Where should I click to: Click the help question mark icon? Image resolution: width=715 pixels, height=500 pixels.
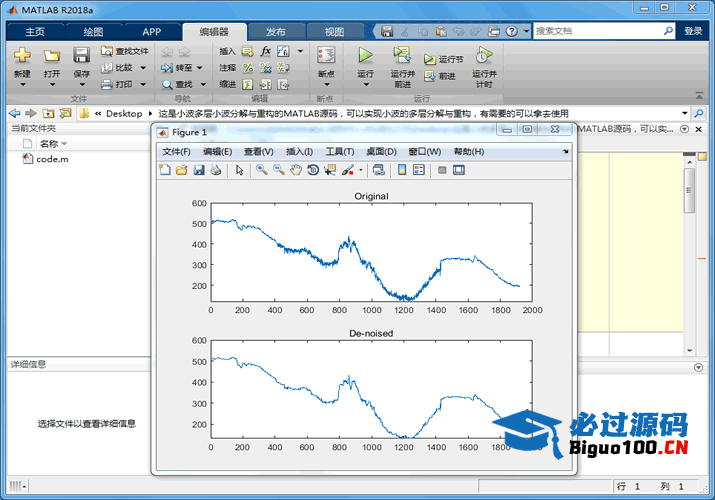[x=512, y=31]
